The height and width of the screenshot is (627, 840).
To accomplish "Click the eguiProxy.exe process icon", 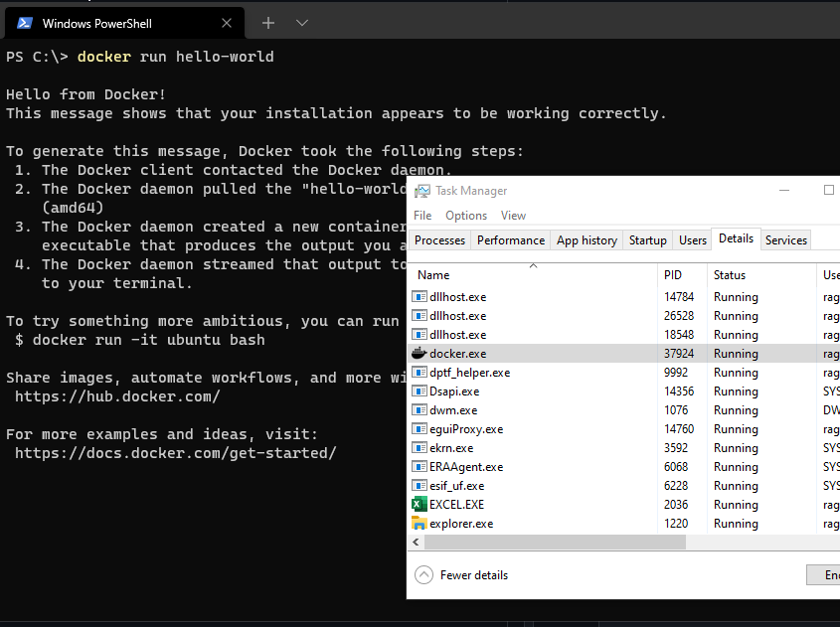I will tap(419, 429).
